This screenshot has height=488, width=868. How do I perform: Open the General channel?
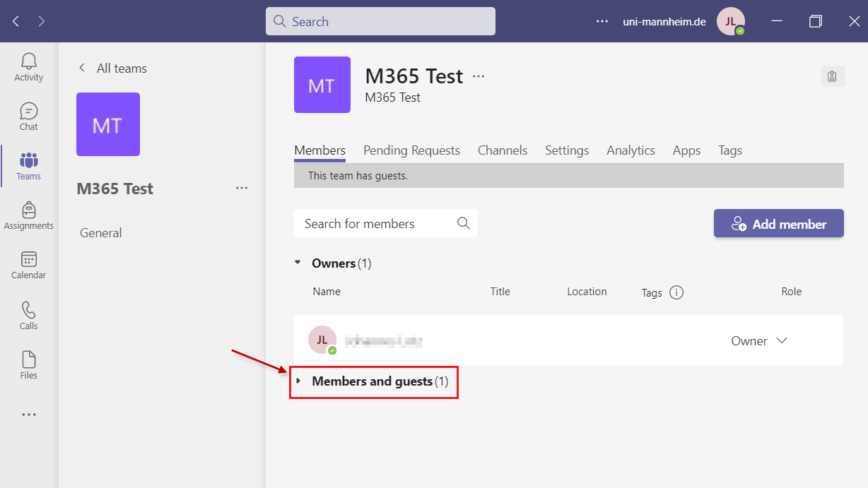coord(101,233)
